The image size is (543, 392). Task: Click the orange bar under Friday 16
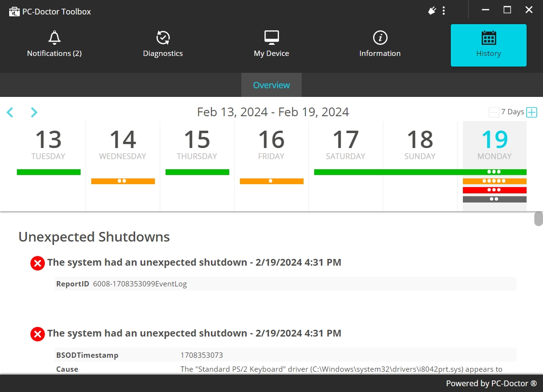(x=271, y=181)
